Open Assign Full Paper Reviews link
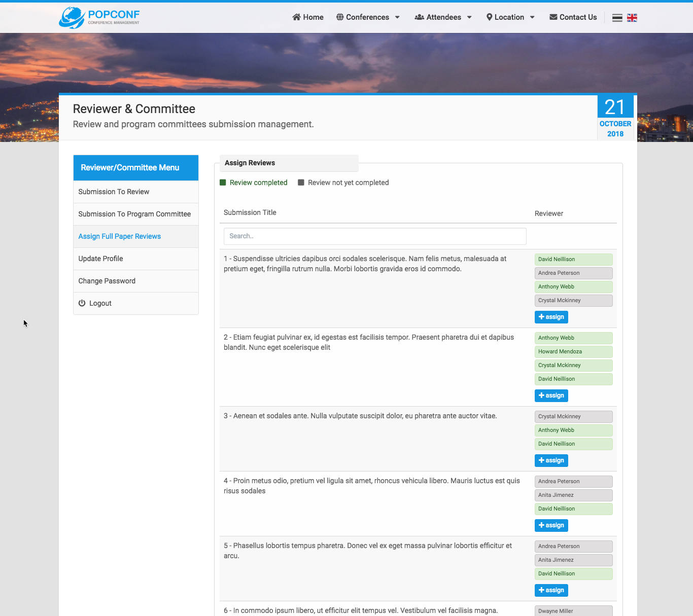693x616 pixels. click(119, 236)
